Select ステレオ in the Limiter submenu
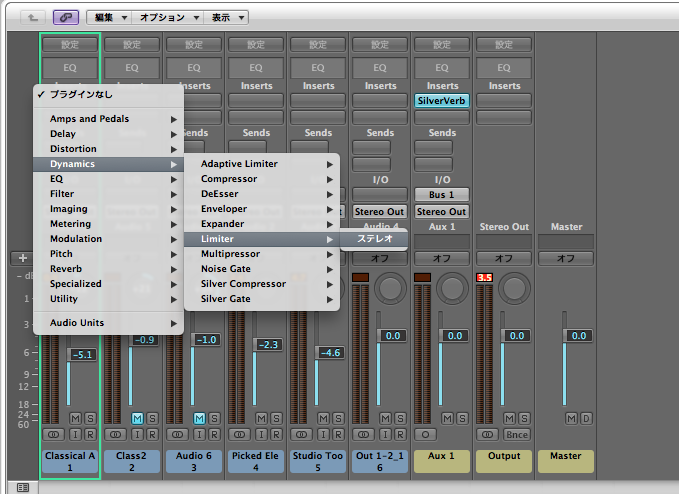The height and width of the screenshot is (494, 679). tap(374, 239)
